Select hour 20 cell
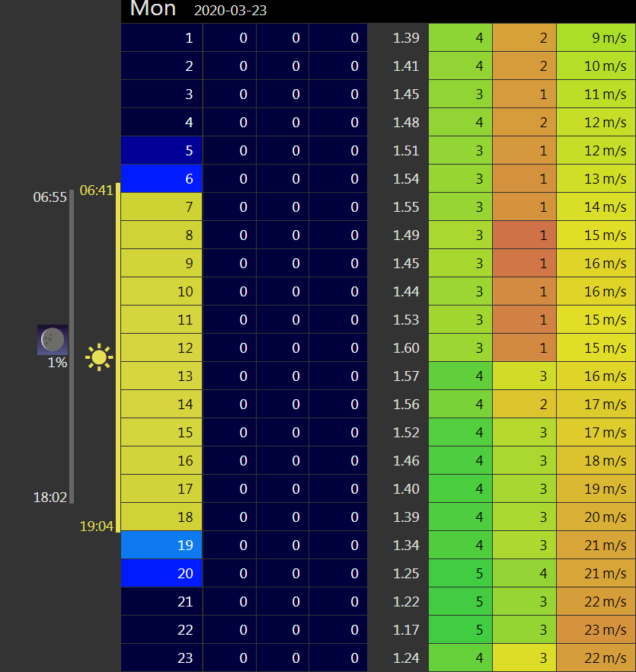The height and width of the screenshot is (672, 636). 161,574
